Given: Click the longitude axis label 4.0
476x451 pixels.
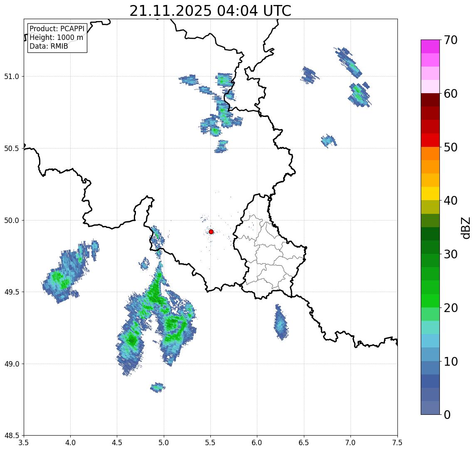Looking at the screenshot, I should pos(70,443).
